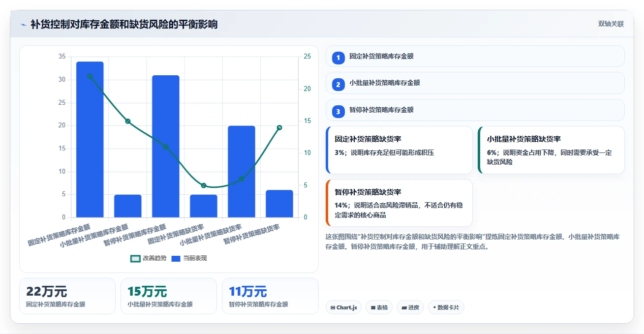Click the caption under the 11万元 value
Image resolution: width=644 pixels, height=334 pixels.
pos(258,304)
